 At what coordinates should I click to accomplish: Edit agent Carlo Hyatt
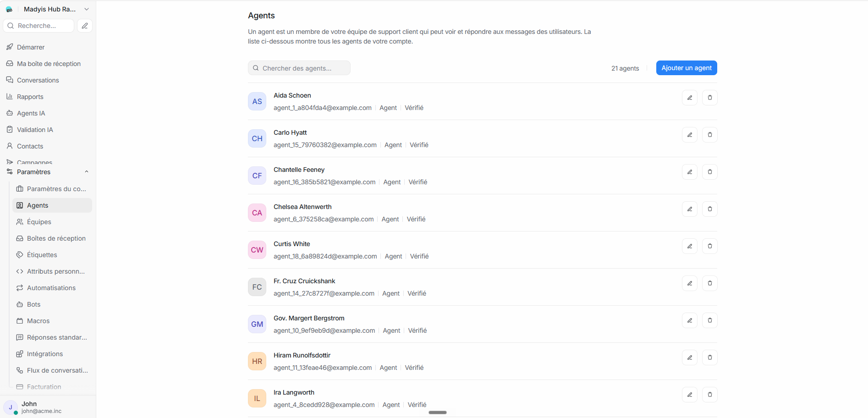point(690,135)
